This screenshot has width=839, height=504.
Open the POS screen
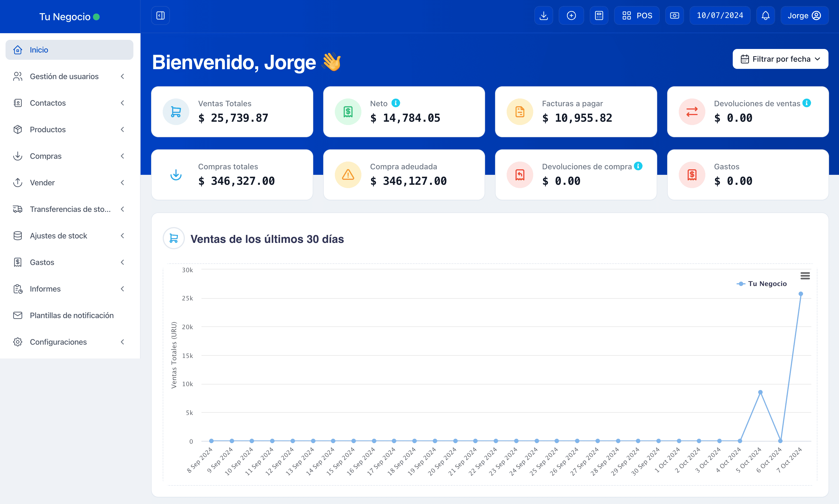(x=636, y=15)
